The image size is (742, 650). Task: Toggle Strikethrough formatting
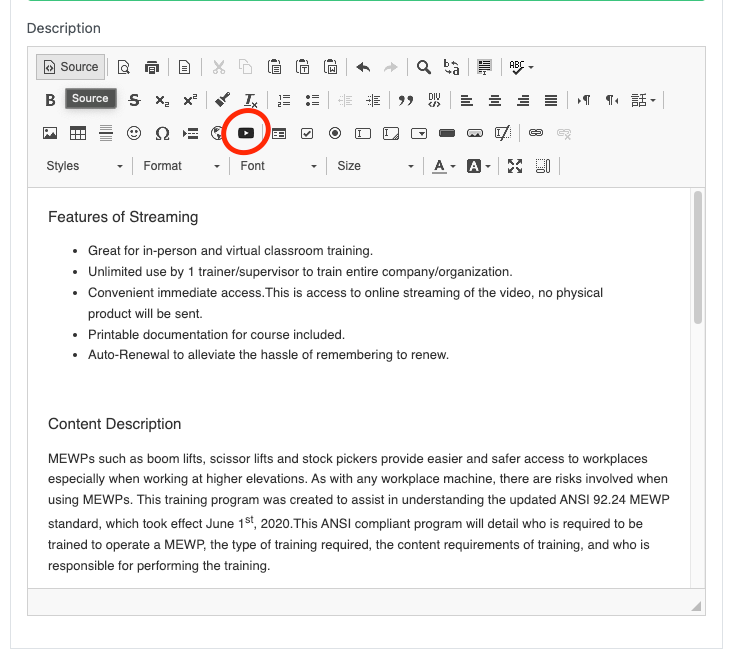(134, 100)
